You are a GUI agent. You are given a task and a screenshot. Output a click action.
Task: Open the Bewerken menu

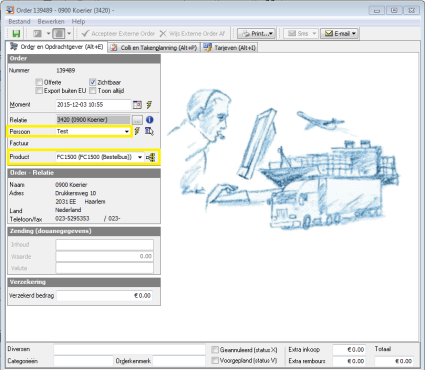tap(51, 22)
